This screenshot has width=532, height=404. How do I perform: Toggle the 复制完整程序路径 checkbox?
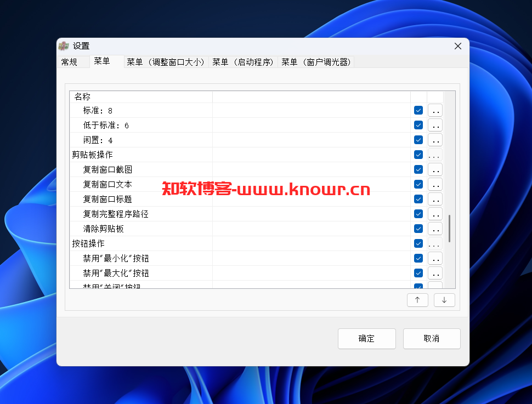pyautogui.click(x=418, y=214)
